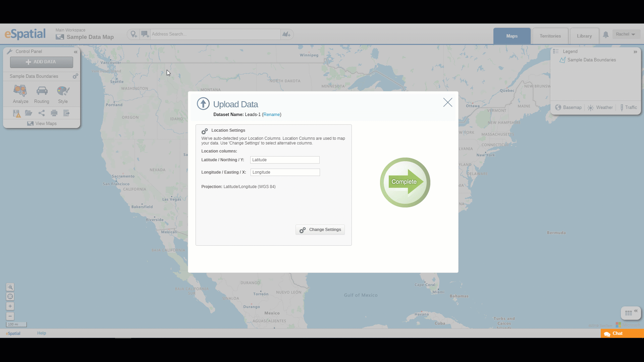The height and width of the screenshot is (362, 644).
Task: Click the Latitude column input field
Action: [x=285, y=160]
